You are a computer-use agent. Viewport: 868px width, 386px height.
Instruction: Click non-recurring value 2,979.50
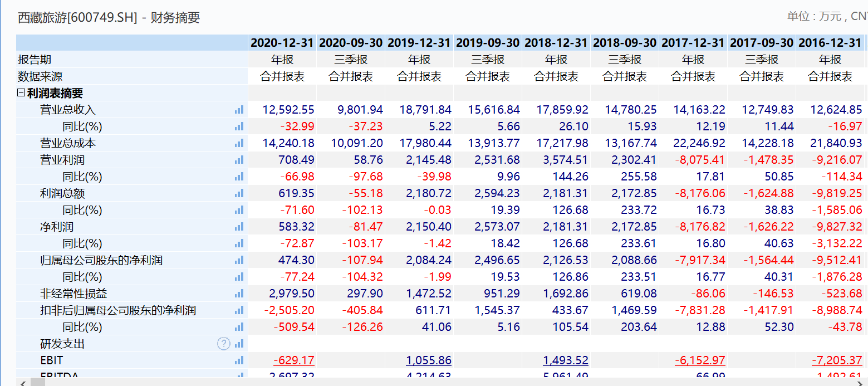(292, 294)
